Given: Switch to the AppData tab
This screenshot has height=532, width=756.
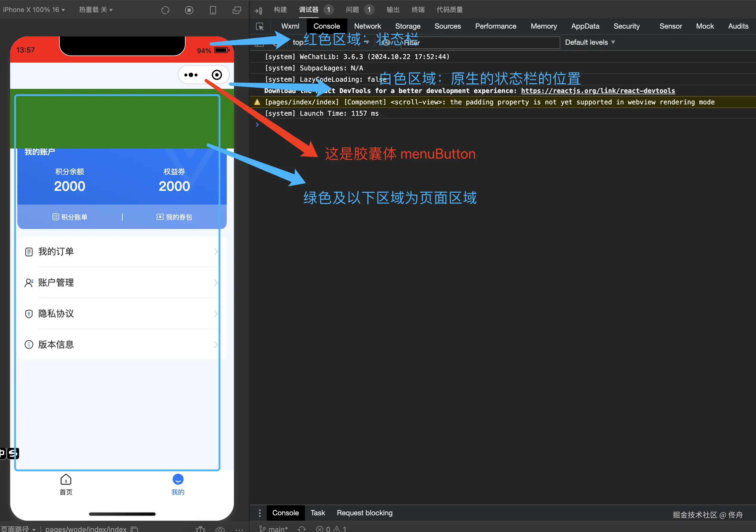Looking at the screenshot, I should (x=585, y=26).
